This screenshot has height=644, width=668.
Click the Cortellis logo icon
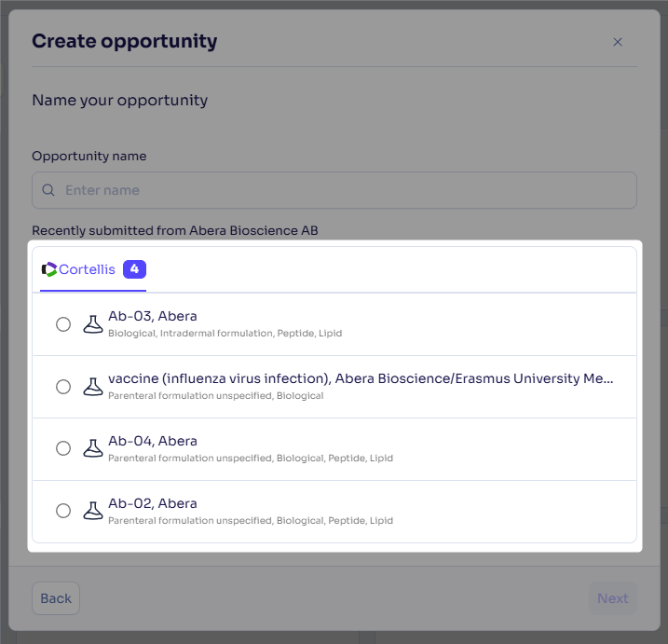[49, 269]
